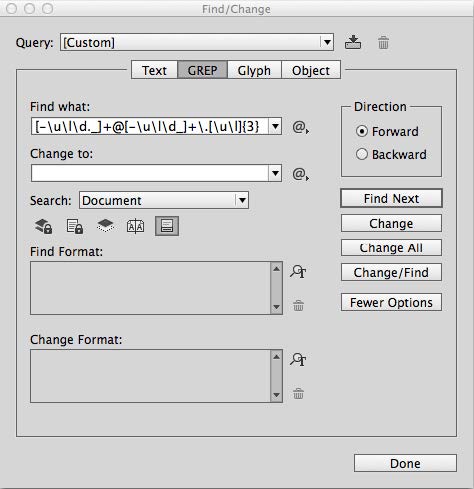Click the Delete Query trash icon
This screenshot has height=489, width=474.
pos(383,43)
